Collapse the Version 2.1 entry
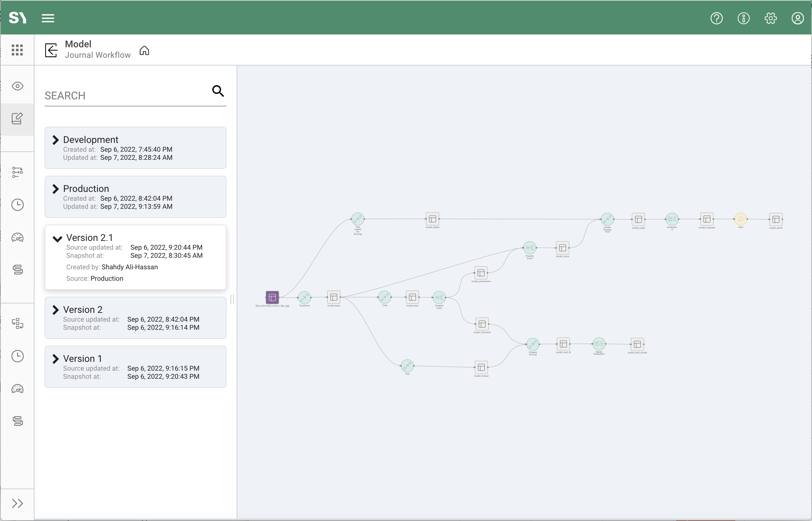The width and height of the screenshot is (812, 521). pyautogui.click(x=57, y=239)
